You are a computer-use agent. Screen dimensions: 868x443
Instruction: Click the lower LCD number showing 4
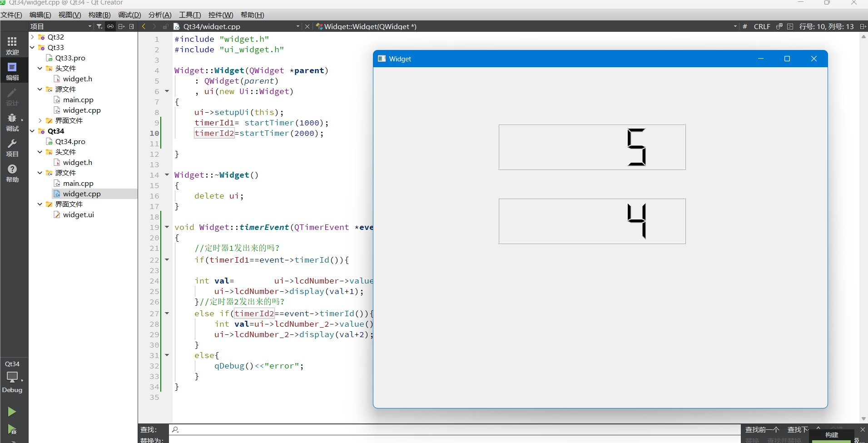click(x=592, y=221)
